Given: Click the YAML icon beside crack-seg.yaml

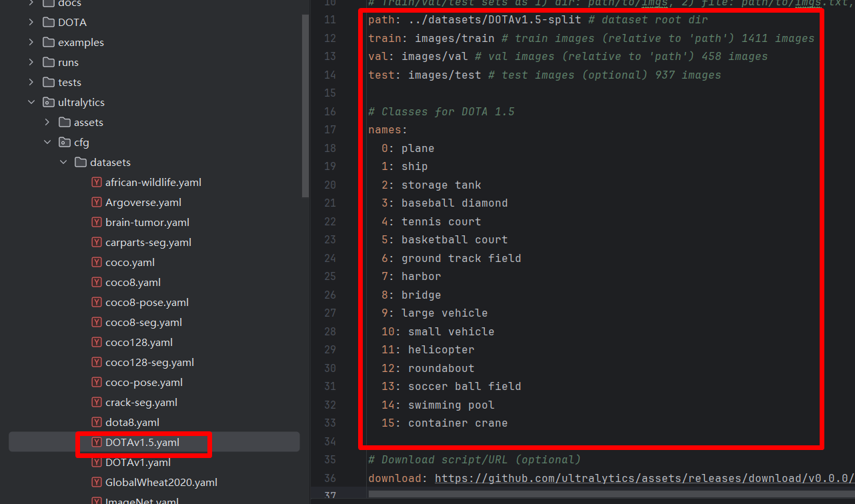Looking at the screenshot, I should 96,402.
